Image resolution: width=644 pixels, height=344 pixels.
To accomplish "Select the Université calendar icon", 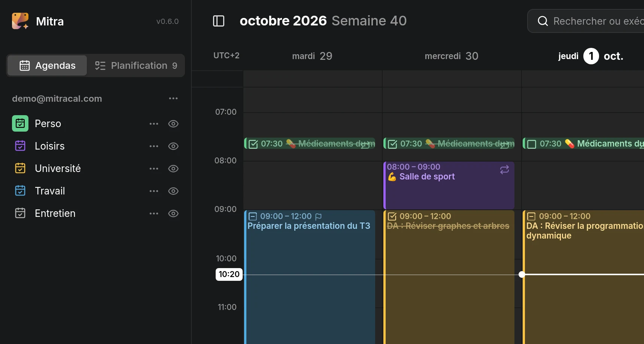I will (x=20, y=168).
